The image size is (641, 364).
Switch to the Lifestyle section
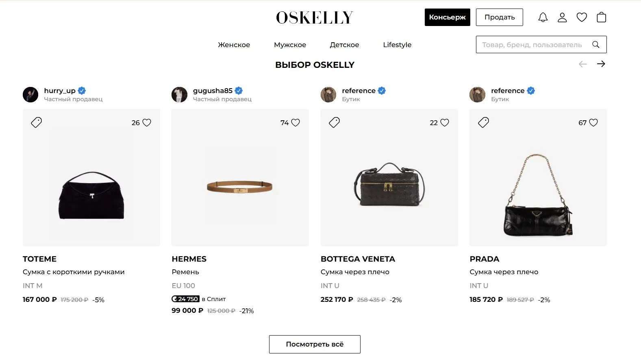397,45
